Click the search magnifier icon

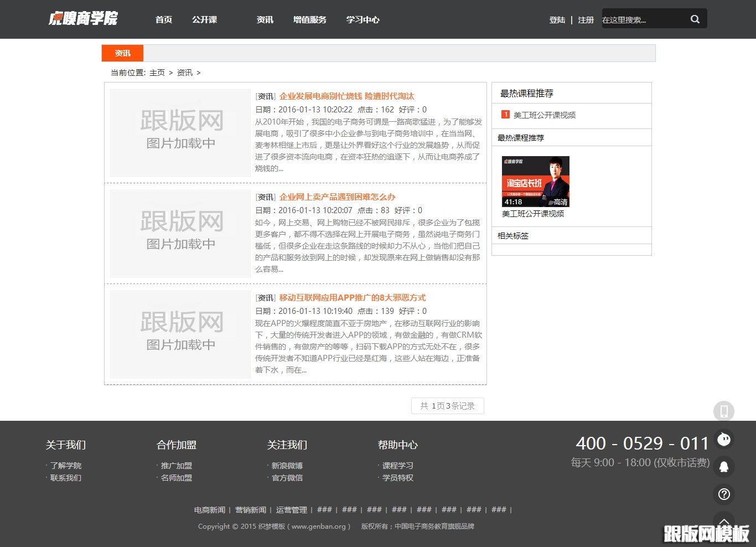[695, 18]
